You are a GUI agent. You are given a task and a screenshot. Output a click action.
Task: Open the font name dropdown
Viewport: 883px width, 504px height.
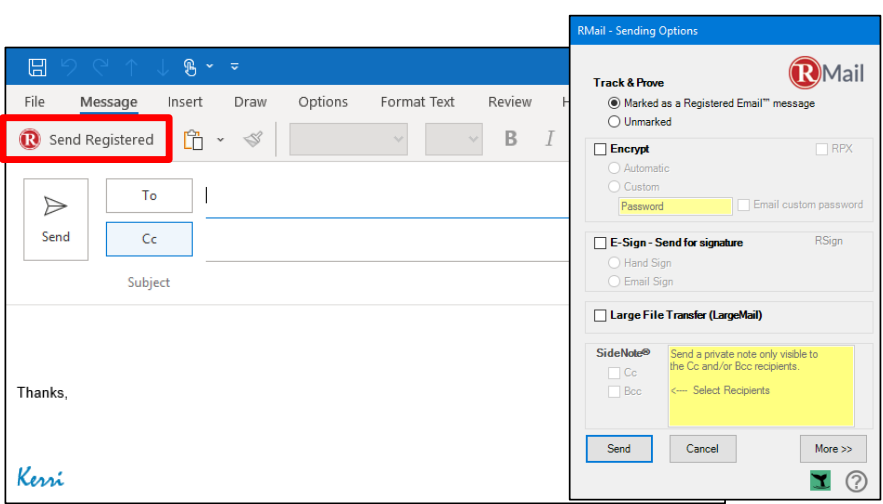(x=348, y=139)
